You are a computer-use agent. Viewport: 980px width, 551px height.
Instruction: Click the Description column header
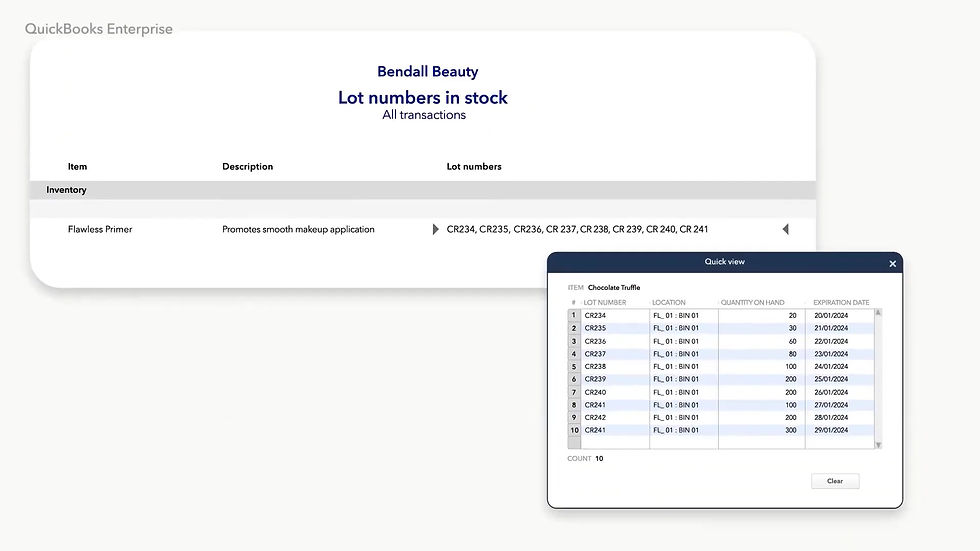pos(248,167)
